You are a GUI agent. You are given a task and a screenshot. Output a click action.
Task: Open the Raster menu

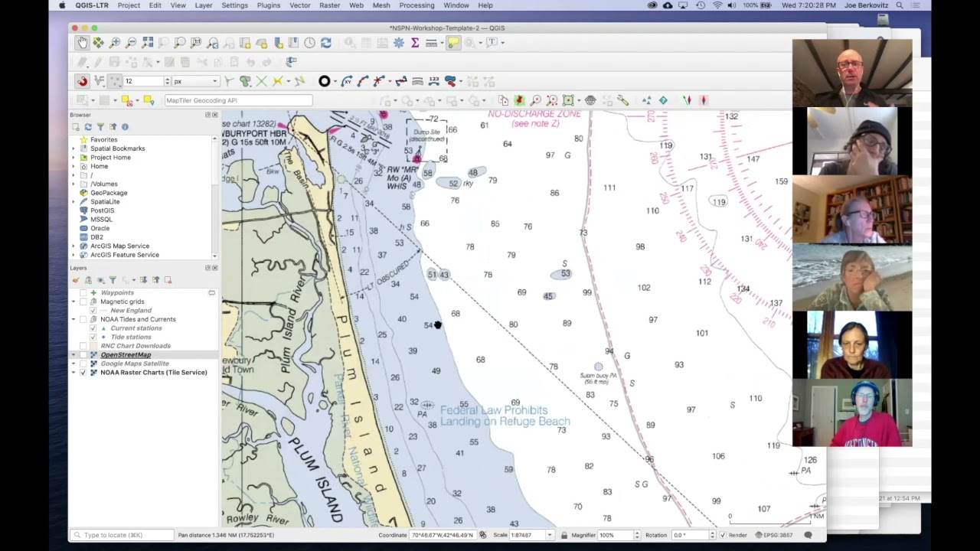pyautogui.click(x=330, y=5)
